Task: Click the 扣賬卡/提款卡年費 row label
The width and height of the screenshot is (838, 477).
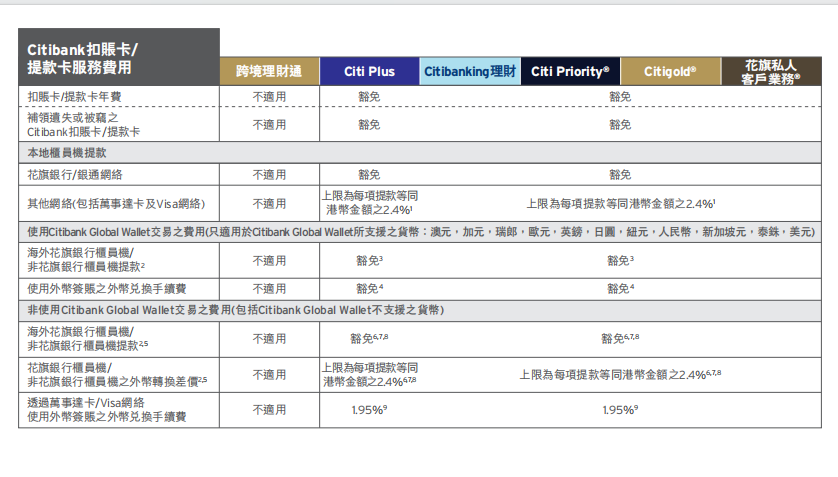Action: (73, 97)
